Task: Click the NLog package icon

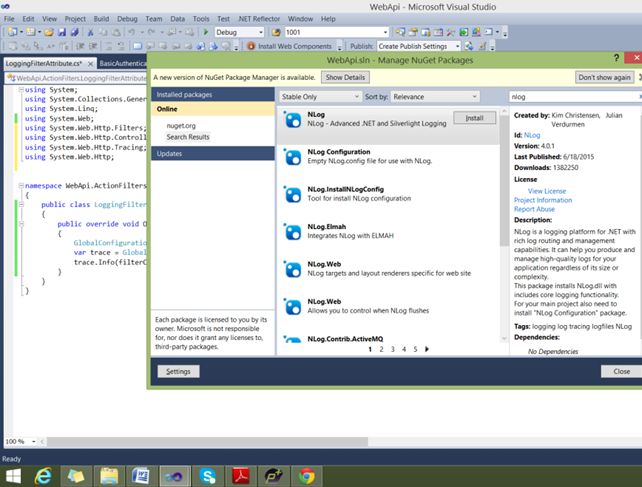Action: pos(293,120)
